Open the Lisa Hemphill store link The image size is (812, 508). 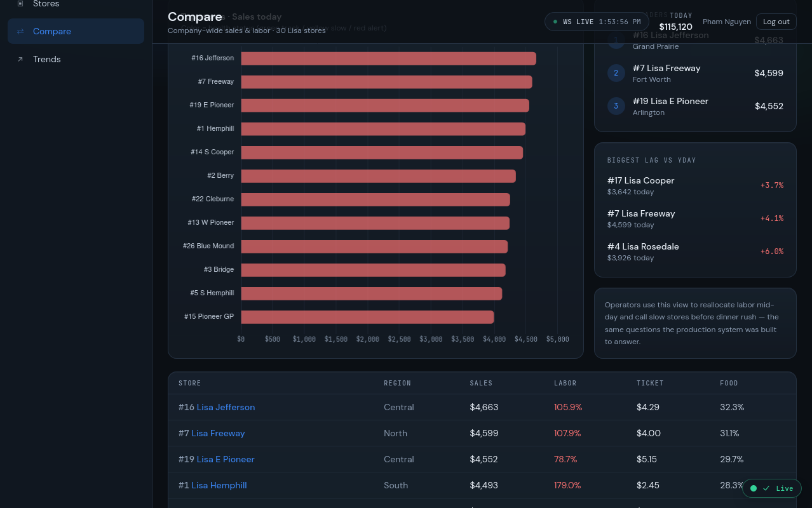pyautogui.click(x=219, y=485)
